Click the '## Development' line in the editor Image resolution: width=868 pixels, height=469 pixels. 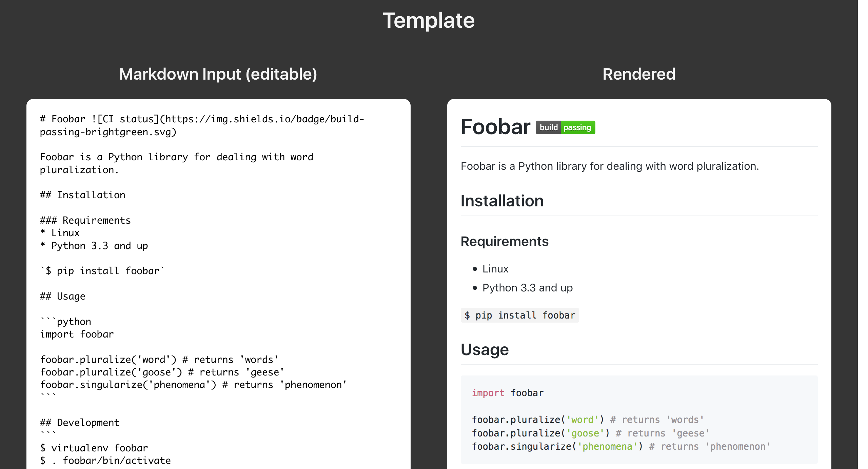(x=80, y=422)
